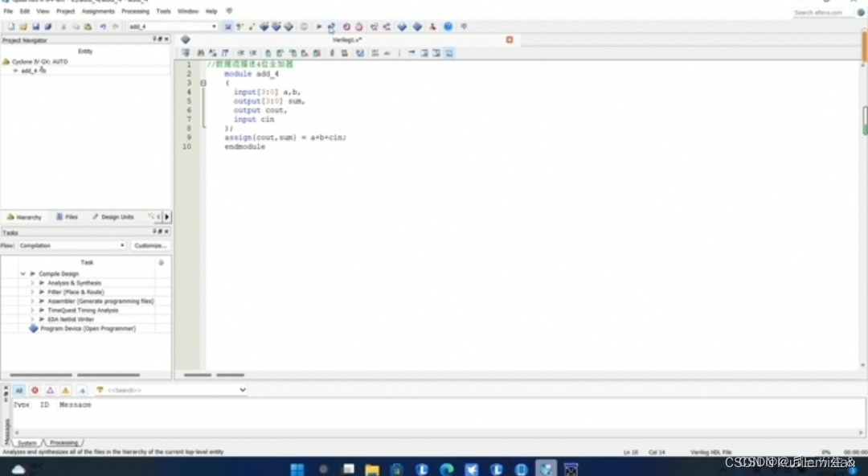This screenshot has width=868, height=476.
Task: Toggle the red Error message filter
Action: (35, 390)
